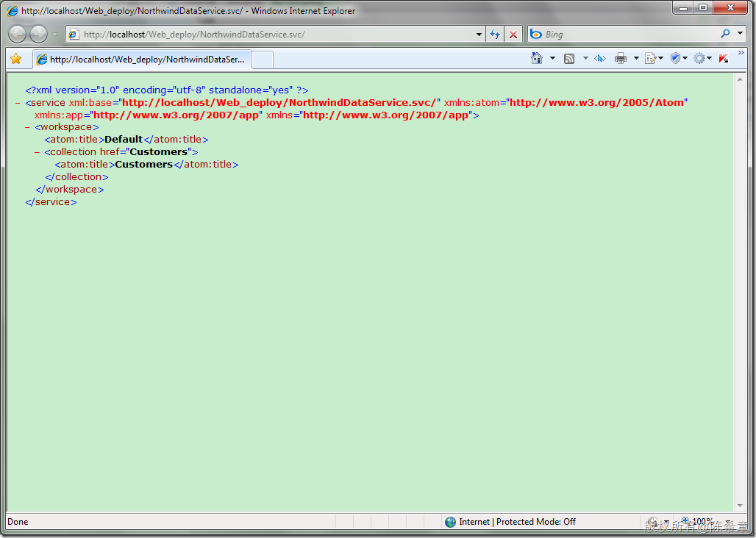This screenshot has width=756, height=538.
Task: Select the NorthwindDataService tab
Action: [142, 60]
